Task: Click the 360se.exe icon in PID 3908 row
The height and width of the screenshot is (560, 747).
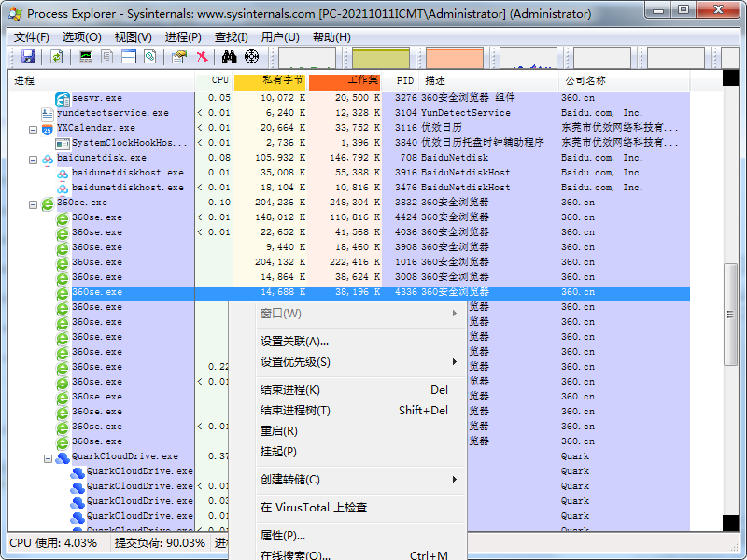Action: pos(63,248)
